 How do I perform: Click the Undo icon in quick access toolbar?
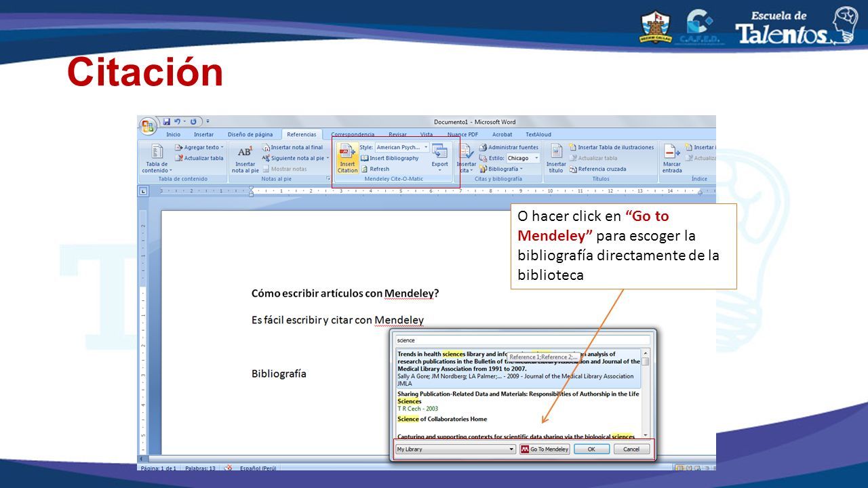pyautogui.click(x=178, y=122)
